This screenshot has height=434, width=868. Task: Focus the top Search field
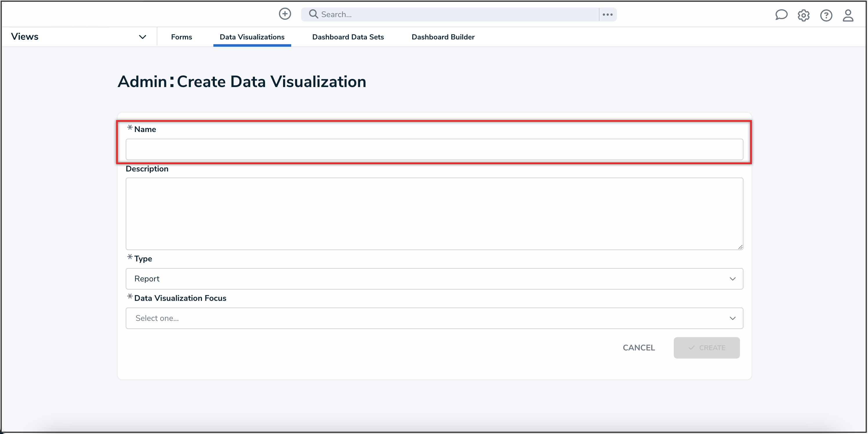pos(455,14)
